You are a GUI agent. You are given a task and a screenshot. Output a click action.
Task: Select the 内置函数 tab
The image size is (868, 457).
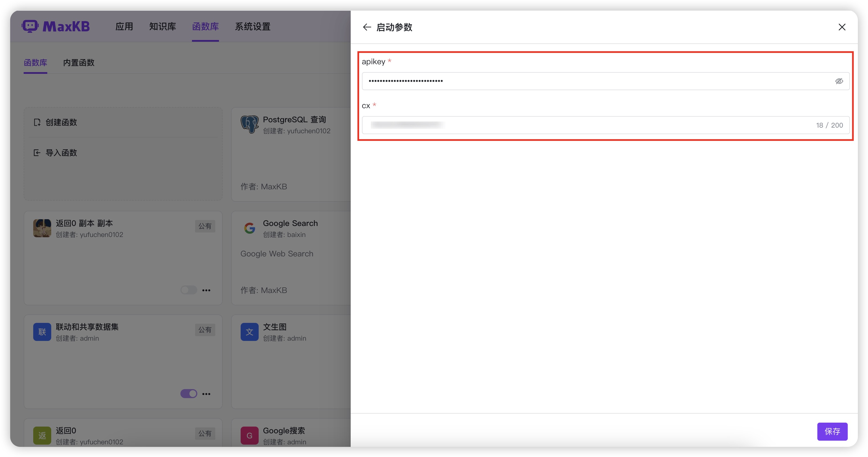(x=79, y=62)
